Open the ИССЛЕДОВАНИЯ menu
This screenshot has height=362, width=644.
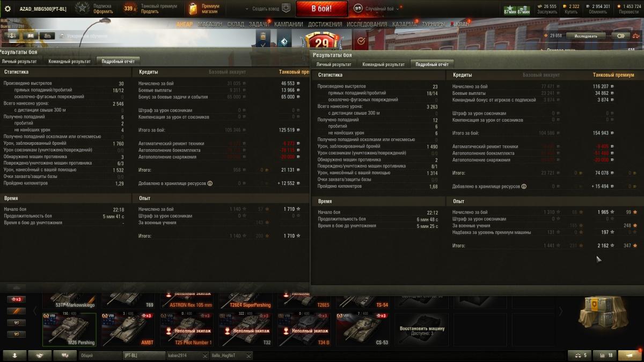click(367, 24)
